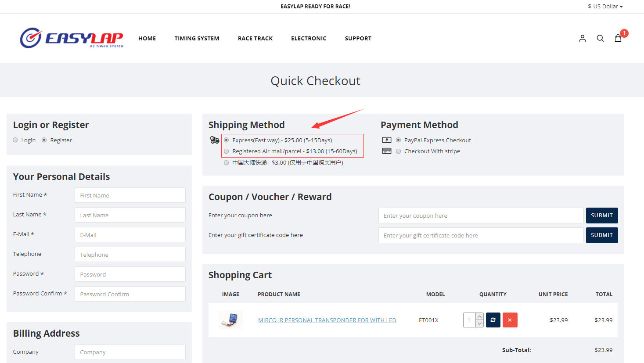Open the Mirco IR Personal Transponder product link

pyautogui.click(x=327, y=320)
